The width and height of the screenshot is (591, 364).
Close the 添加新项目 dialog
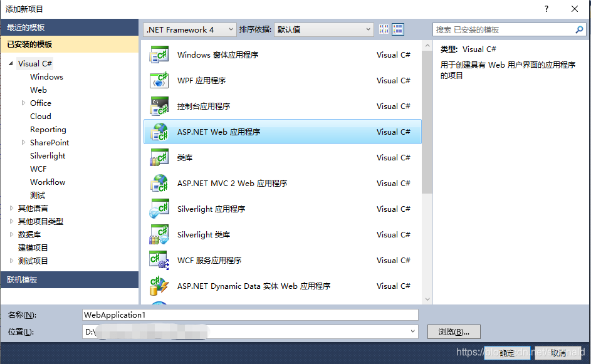point(575,9)
